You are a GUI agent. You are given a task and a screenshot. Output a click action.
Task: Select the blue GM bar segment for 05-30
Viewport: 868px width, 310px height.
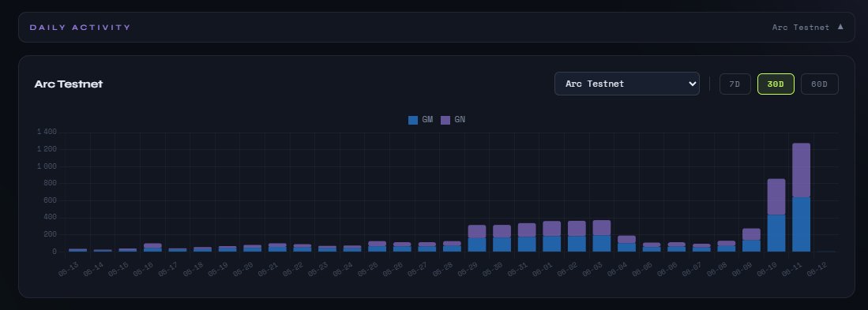pyautogui.click(x=502, y=245)
